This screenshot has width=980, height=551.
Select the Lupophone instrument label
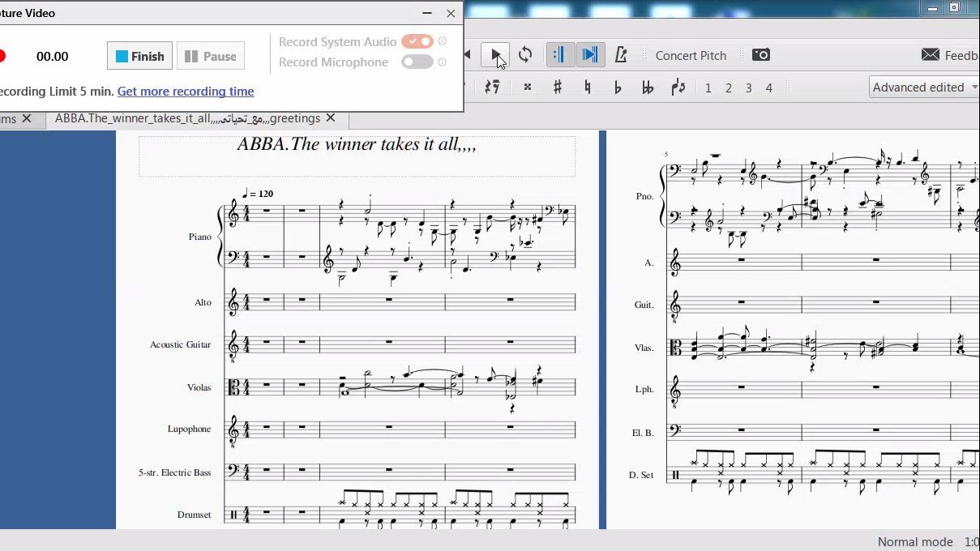point(189,429)
